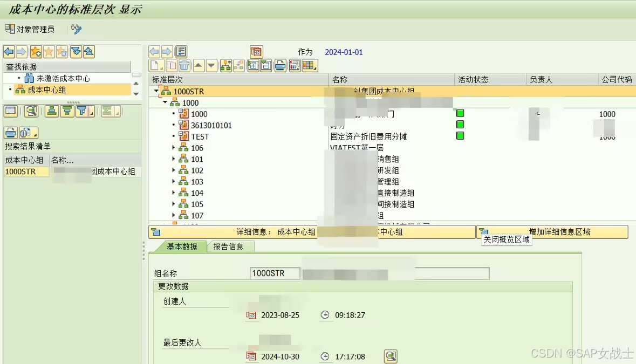Open the sum (Σ) totals dropdown
Viewport: 636px width, 364px height.
(111, 111)
